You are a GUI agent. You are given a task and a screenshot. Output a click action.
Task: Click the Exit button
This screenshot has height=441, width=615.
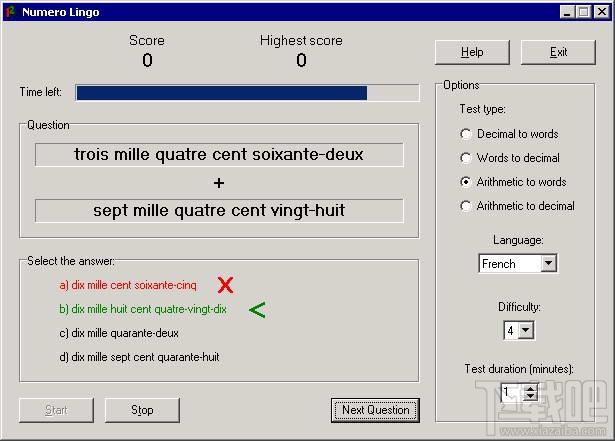tap(558, 52)
